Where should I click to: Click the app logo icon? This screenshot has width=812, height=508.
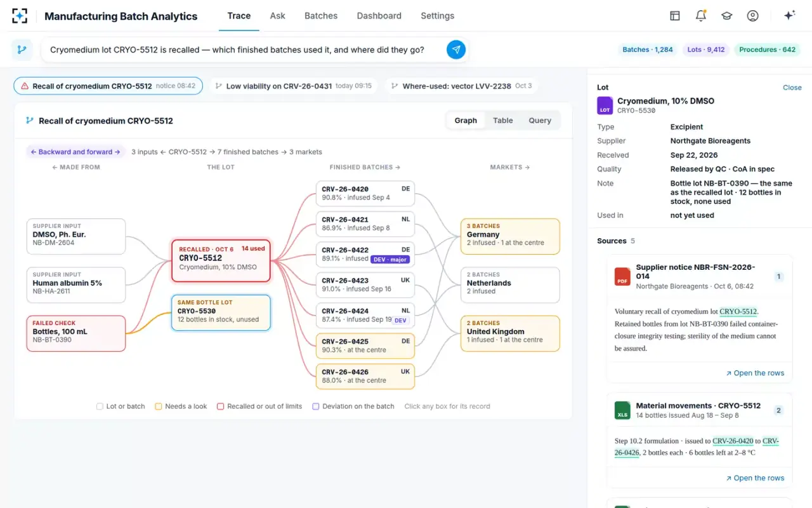click(x=20, y=16)
